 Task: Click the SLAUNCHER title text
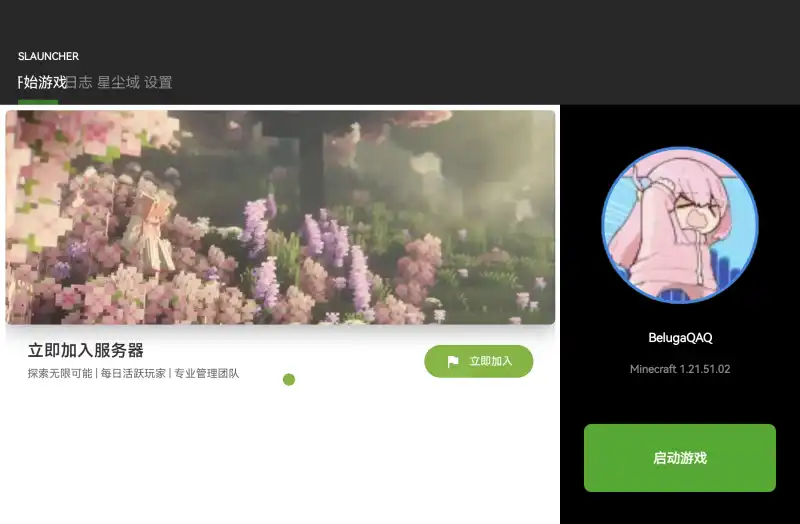48,56
